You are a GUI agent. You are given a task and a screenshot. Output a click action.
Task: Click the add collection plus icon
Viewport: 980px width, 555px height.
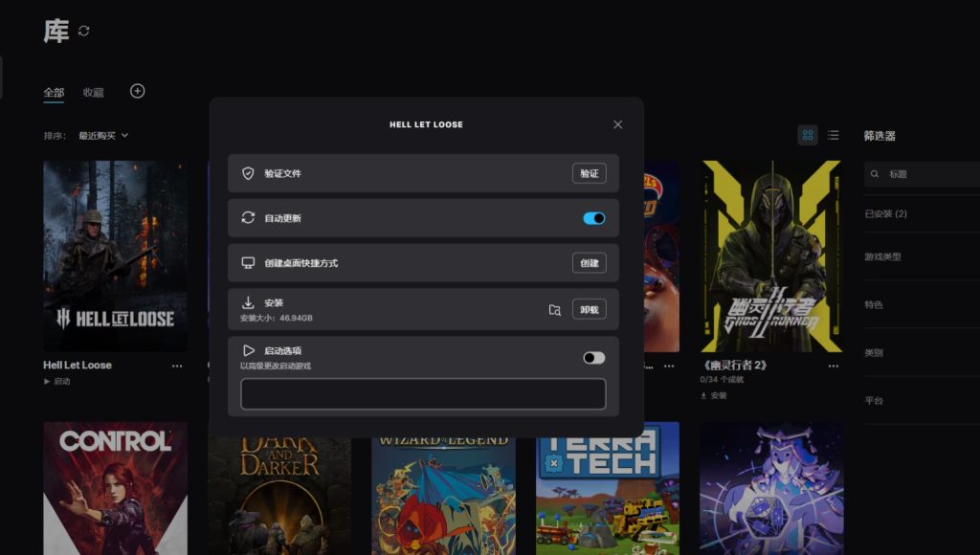pyautogui.click(x=137, y=91)
